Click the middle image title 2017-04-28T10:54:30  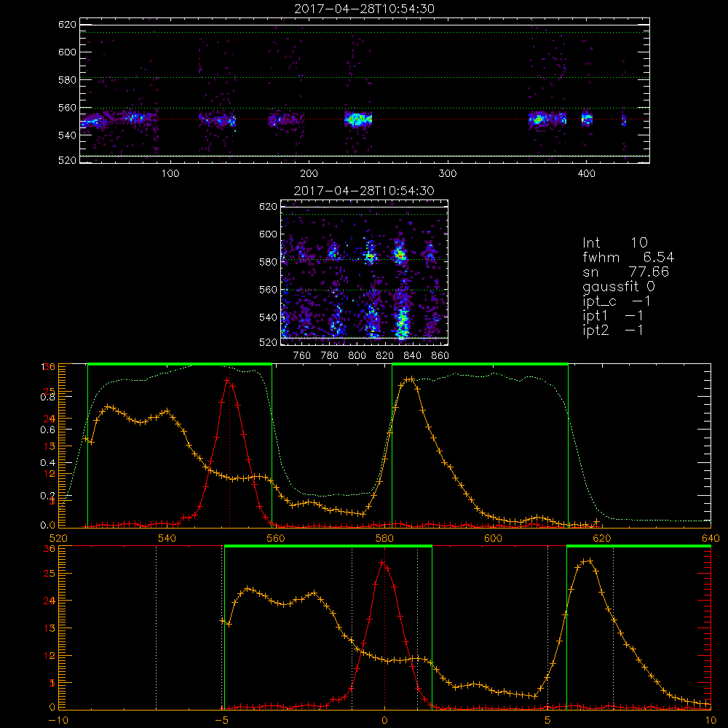point(365,191)
